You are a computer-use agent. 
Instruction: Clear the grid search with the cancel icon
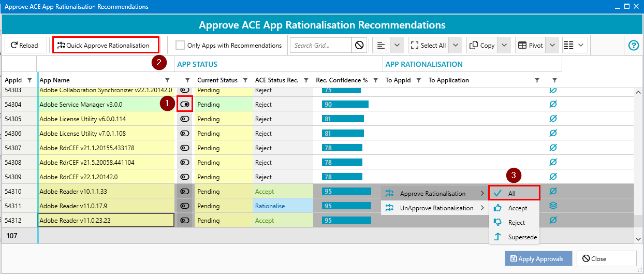[359, 46]
